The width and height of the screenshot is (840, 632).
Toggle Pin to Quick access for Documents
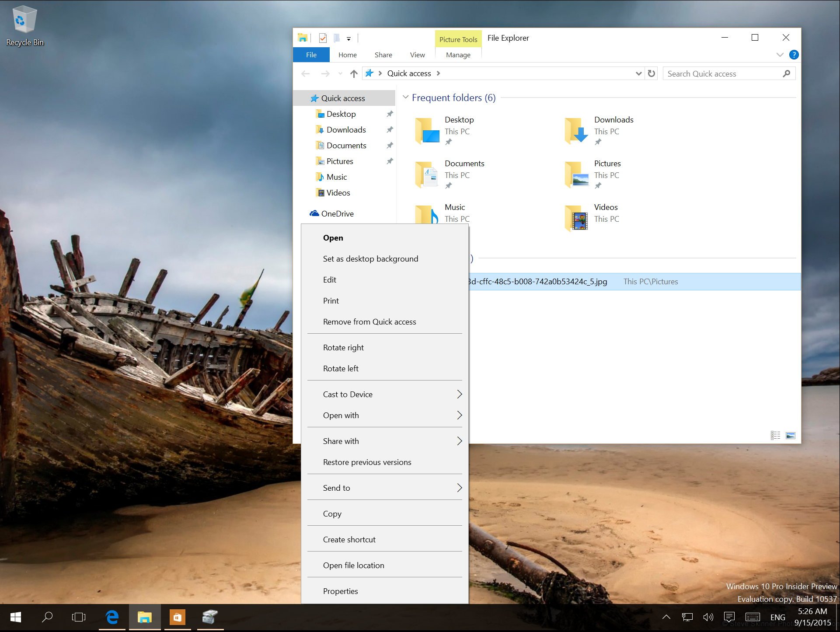(x=390, y=145)
